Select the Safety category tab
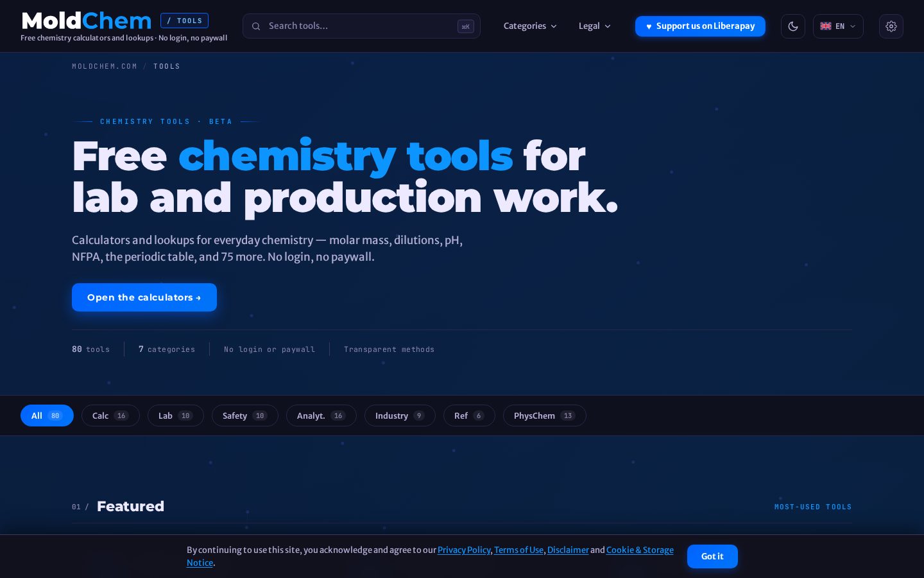The height and width of the screenshot is (578, 924). [x=244, y=416]
